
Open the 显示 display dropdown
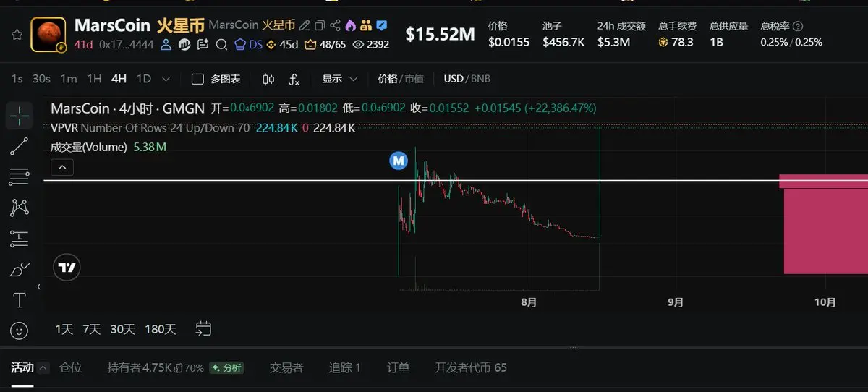(340, 79)
